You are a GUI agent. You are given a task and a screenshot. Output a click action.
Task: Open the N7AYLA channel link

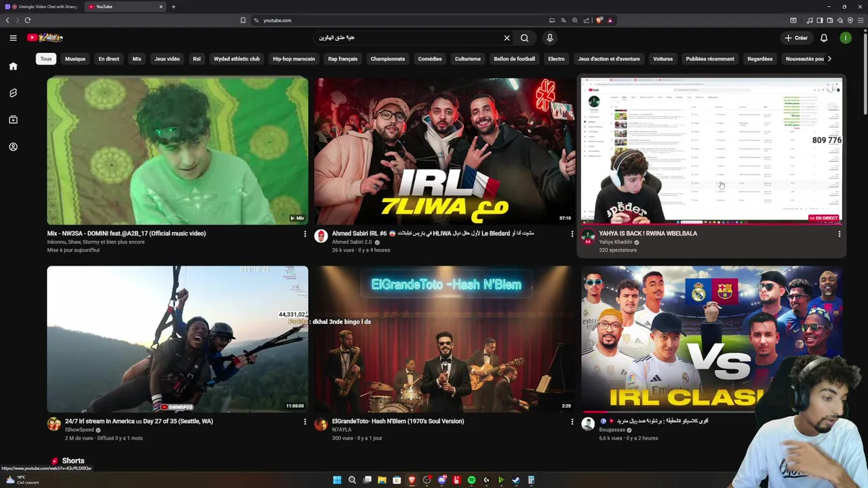342,430
